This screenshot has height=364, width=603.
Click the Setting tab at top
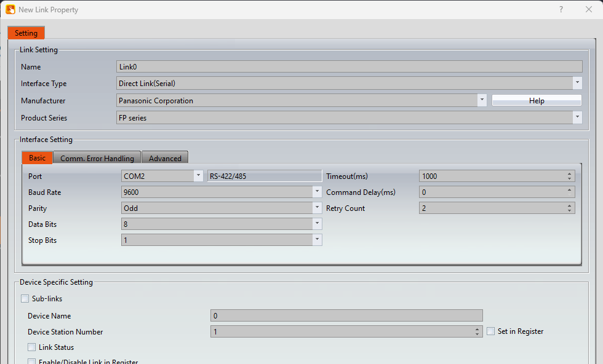(26, 33)
